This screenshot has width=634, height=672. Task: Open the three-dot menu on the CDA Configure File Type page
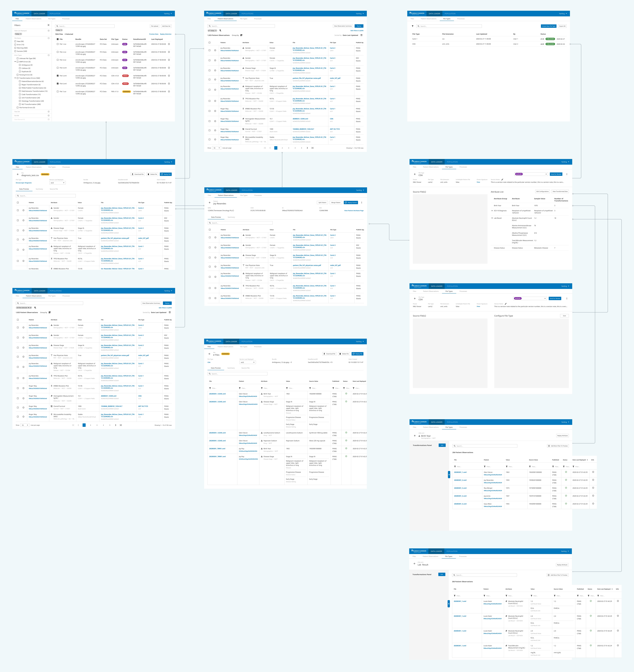567,298
